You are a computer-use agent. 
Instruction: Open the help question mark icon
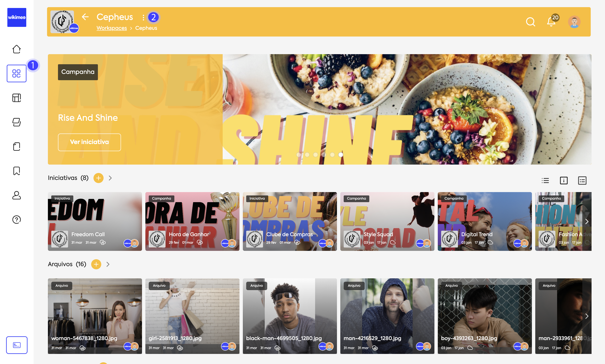click(x=16, y=219)
